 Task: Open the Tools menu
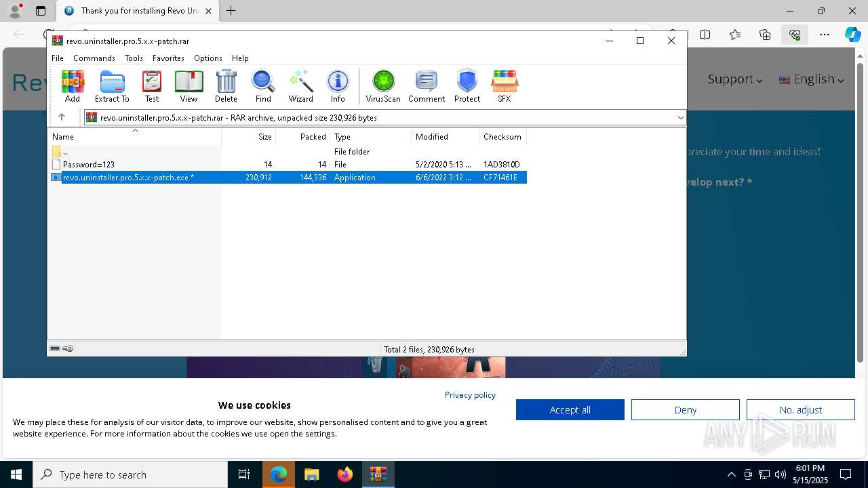[134, 58]
